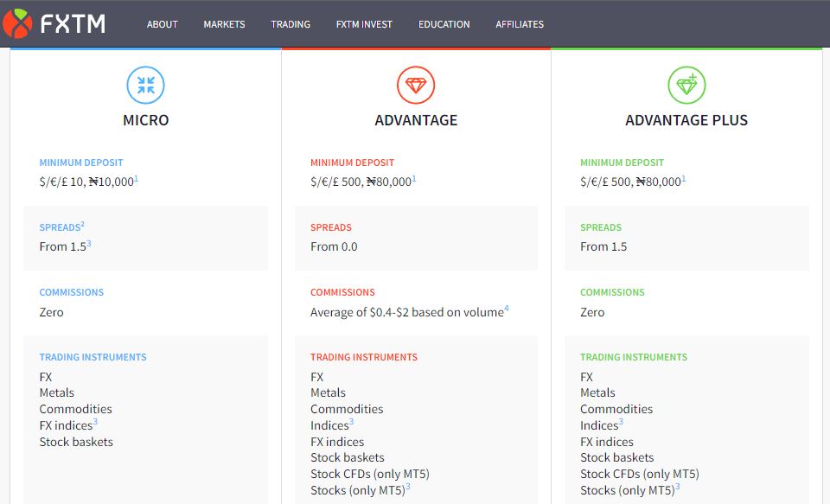The height and width of the screenshot is (504, 830).
Task: Open the About menu
Action: pos(162,24)
